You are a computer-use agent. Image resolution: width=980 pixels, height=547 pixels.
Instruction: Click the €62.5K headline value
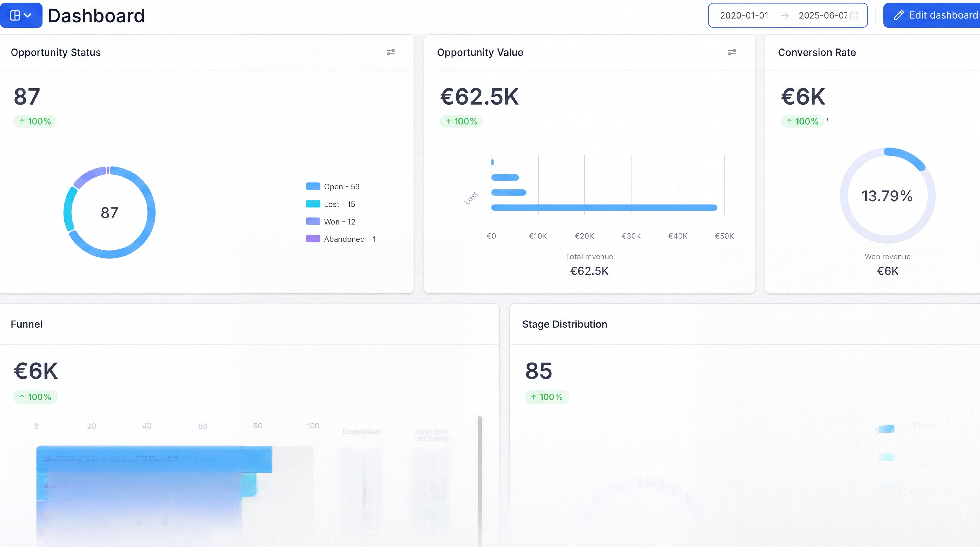click(479, 97)
